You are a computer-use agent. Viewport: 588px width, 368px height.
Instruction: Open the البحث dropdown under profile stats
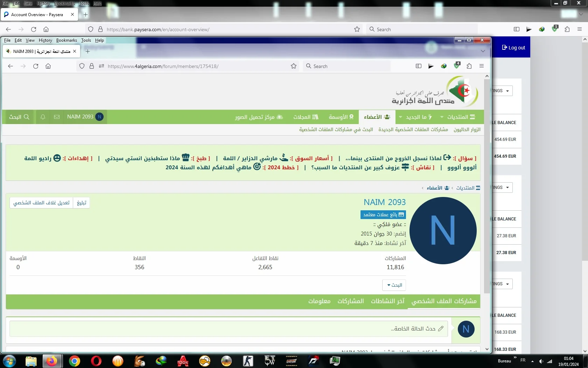394,285
